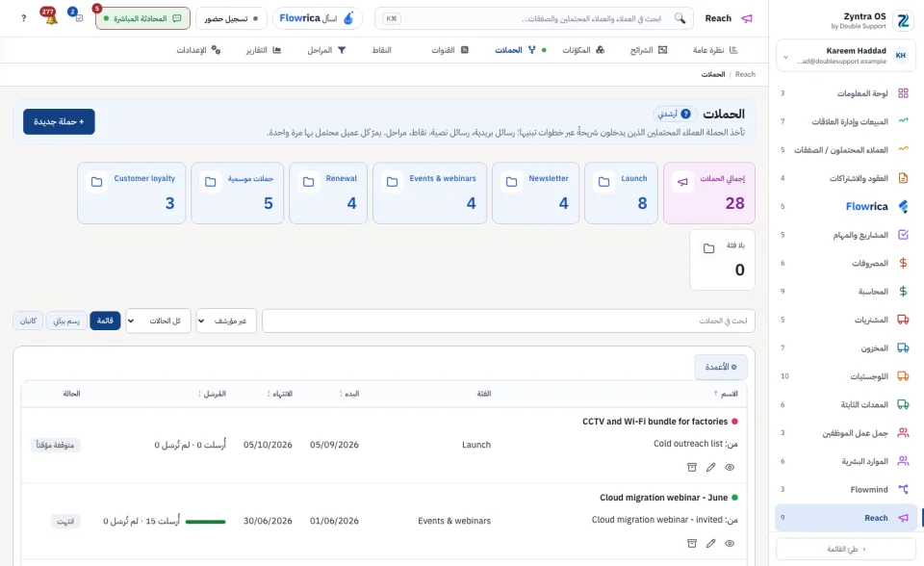The image size is (924, 566).
Task: Go to the overview tab نظرة عامة
Action: point(715,50)
